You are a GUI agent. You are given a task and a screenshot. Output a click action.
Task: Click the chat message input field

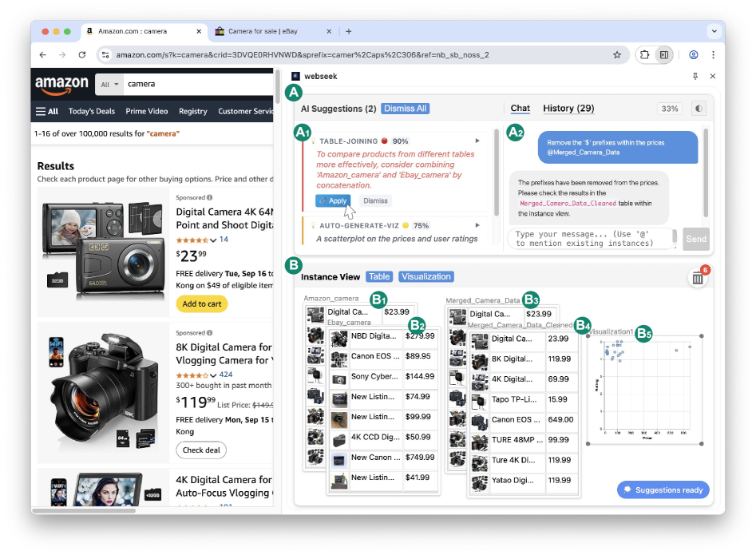pos(591,239)
